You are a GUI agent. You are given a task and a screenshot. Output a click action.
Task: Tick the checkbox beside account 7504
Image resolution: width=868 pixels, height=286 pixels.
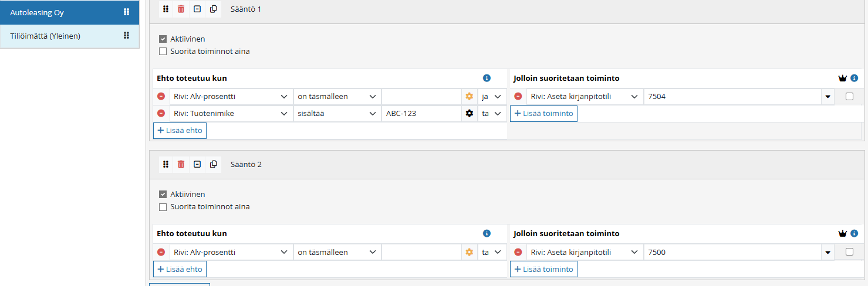click(849, 97)
